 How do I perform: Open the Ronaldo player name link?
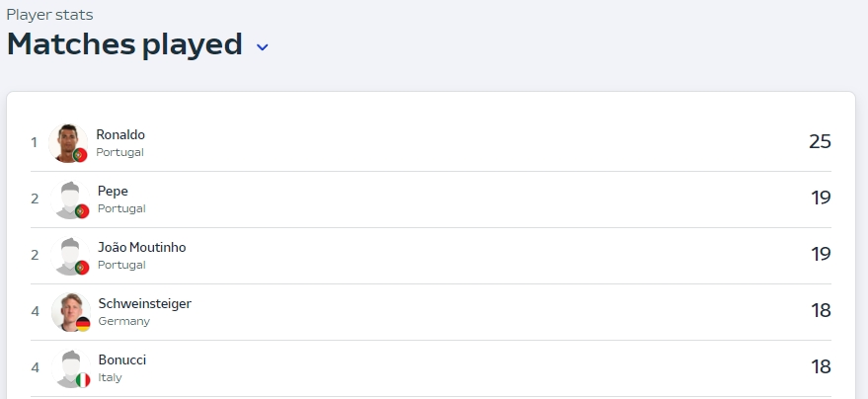click(x=120, y=135)
